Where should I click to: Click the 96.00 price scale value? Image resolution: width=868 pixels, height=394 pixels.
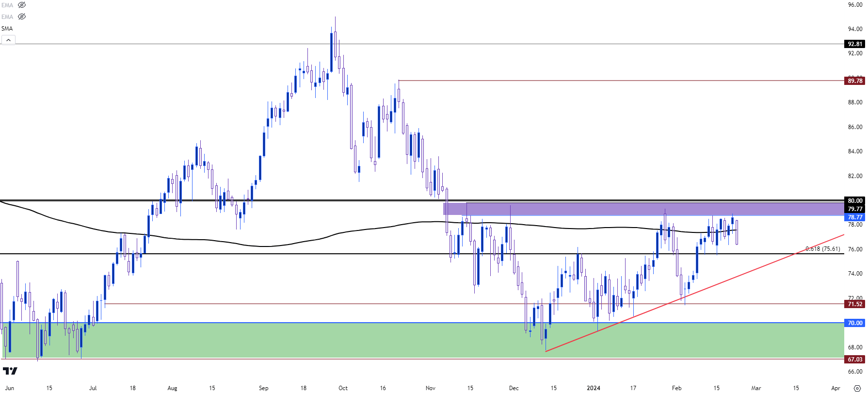855,4
